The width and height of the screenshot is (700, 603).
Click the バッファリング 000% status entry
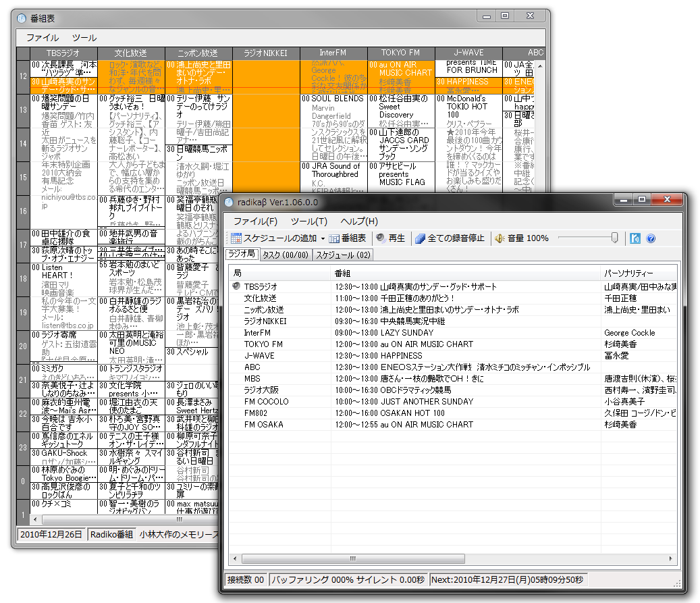pyautogui.click(x=348, y=580)
